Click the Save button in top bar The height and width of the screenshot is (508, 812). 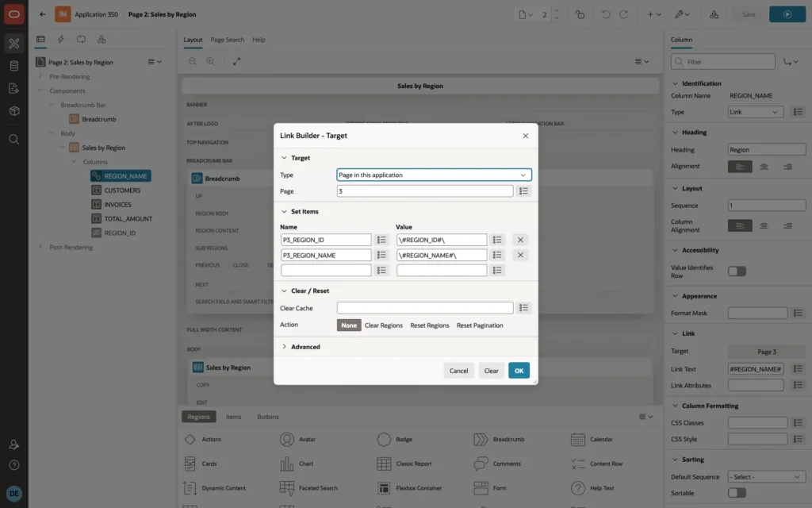pos(749,14)
